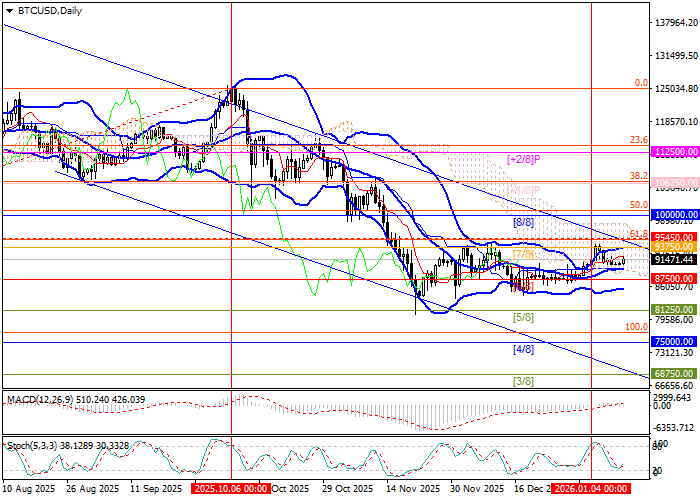Click the [+2/8]P Murrey level label
Image resolution: width=700 pixels, height=500 pixels.
tap(524, 159)
